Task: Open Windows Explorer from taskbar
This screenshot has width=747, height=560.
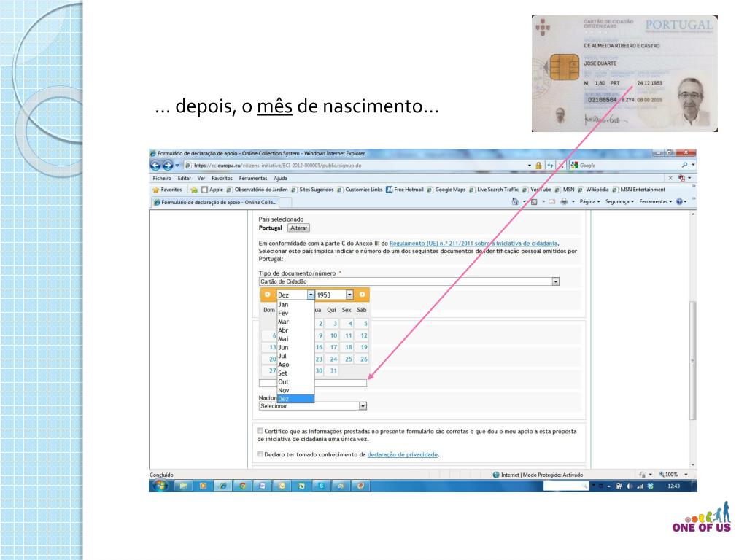Action: [183, 486]
